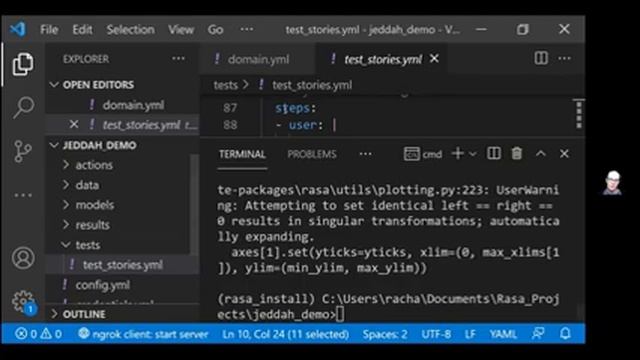
Task: Open the Selection menu
Action: [x=131, y=29]
